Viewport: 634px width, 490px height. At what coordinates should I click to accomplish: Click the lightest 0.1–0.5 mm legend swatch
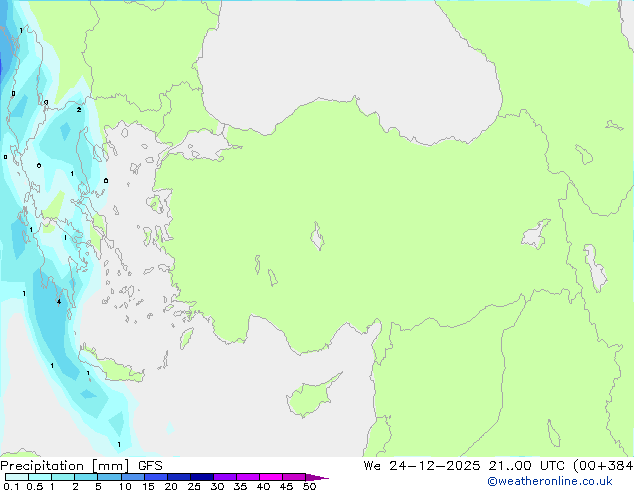pos(17,477)
